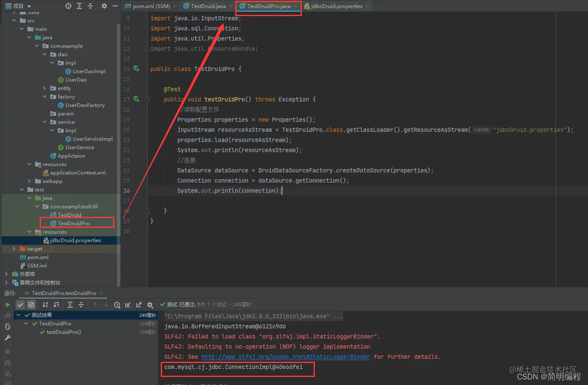Click the green Rerun test button
Screen dimensions: 588x385
[8, 304]
